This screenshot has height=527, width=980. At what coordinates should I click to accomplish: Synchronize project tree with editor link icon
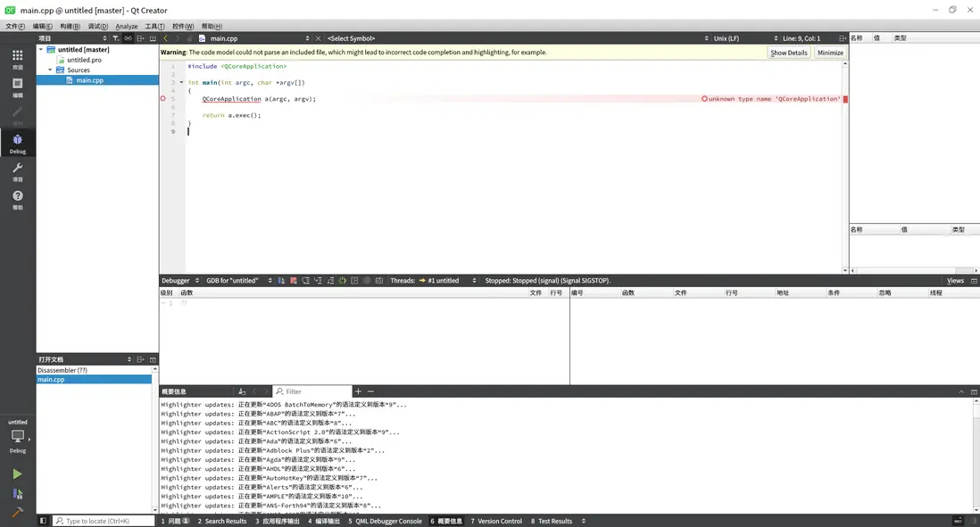[x=129, y=38]
